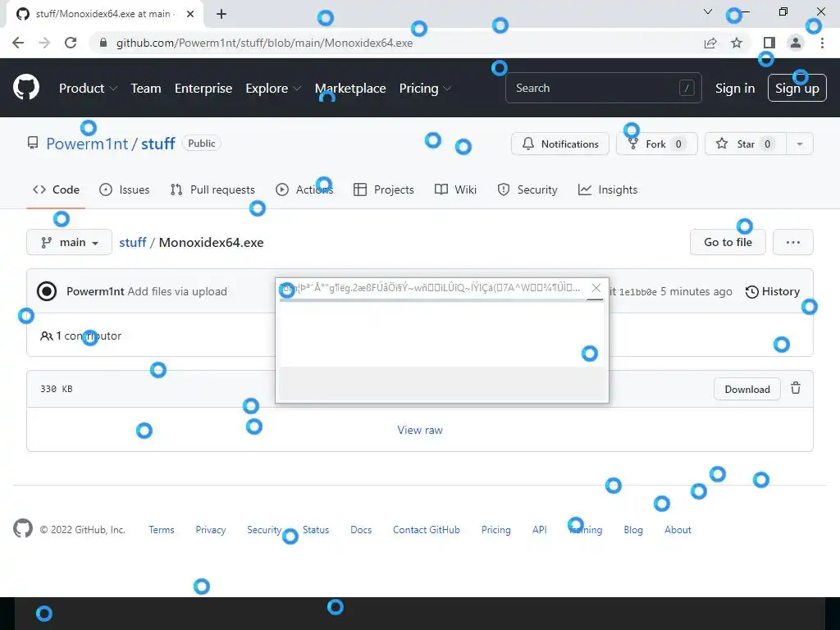840x630 pixels.
Task: Star the repository
Action: pos(746,144)
